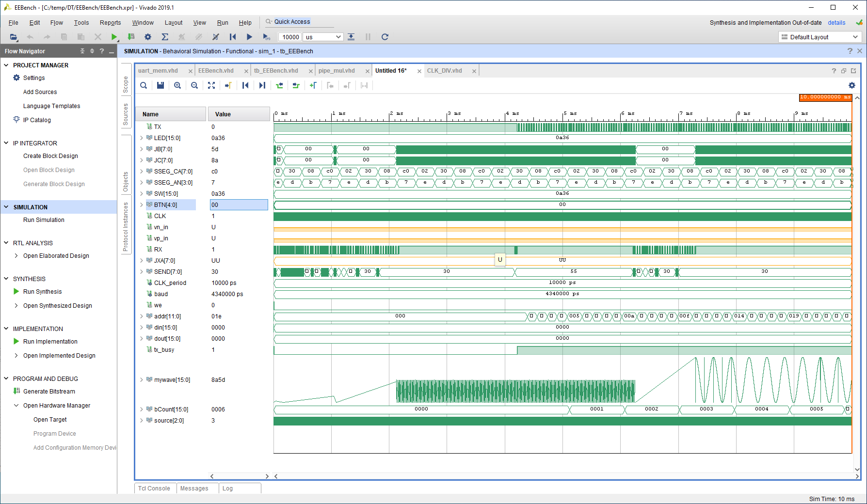Switch to the tb_EEBench.vhd tab
Screen dimensions: 867x504
point(276,71)
